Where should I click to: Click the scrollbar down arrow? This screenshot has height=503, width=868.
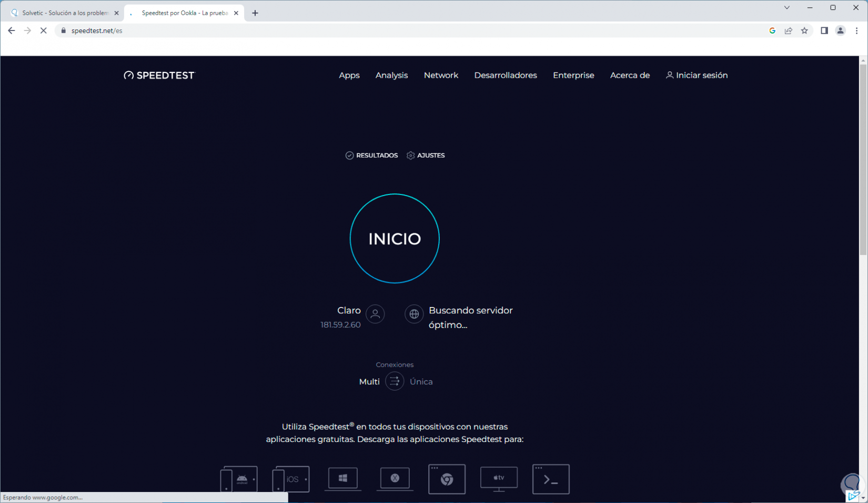pos(863,498)
